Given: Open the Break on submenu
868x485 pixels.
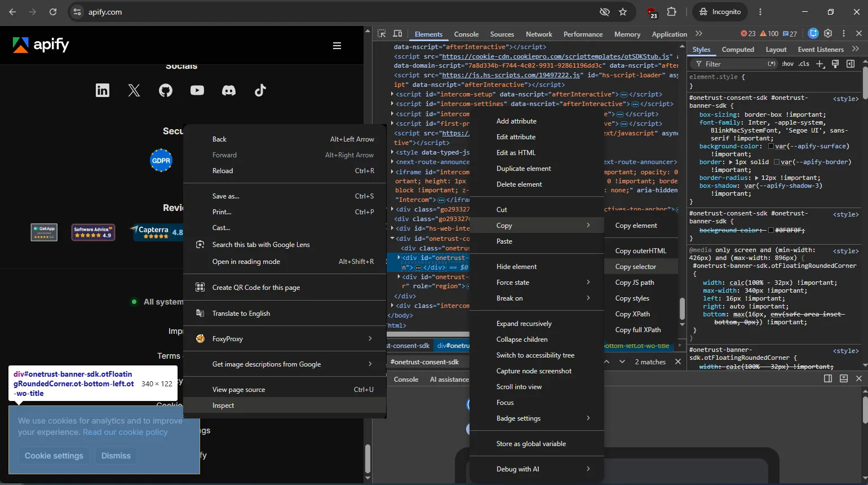Looking at the screenshot, I should 537,298.
